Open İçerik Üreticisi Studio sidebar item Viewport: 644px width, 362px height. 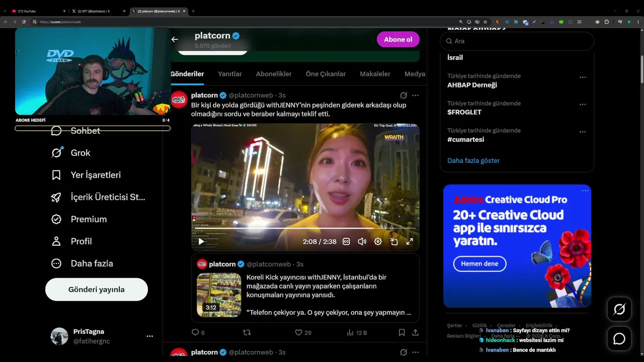point(98,197)
